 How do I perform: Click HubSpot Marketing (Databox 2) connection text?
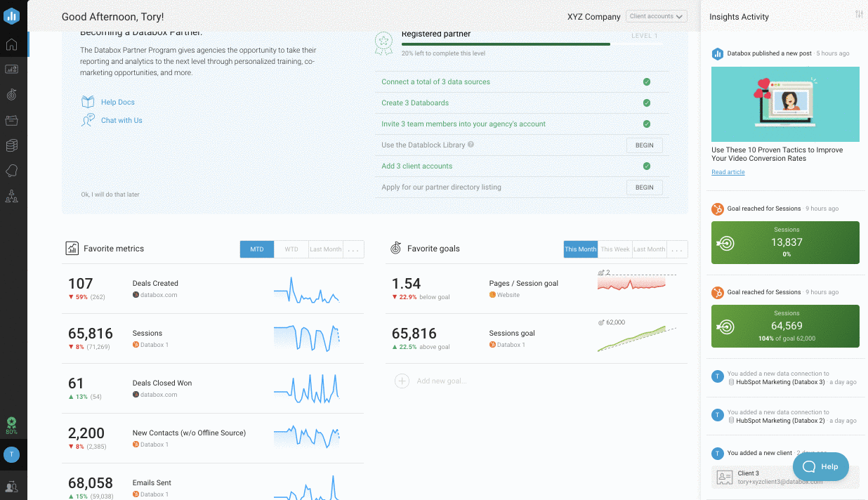click(780, 421)
